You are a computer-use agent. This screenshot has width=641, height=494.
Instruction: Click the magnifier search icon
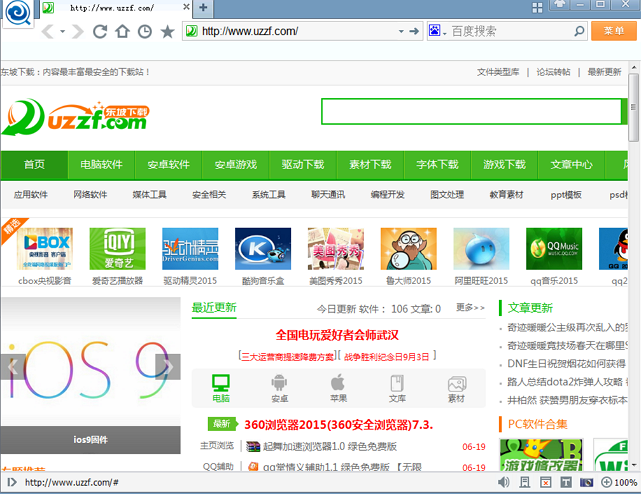click(x=579, y=31)
